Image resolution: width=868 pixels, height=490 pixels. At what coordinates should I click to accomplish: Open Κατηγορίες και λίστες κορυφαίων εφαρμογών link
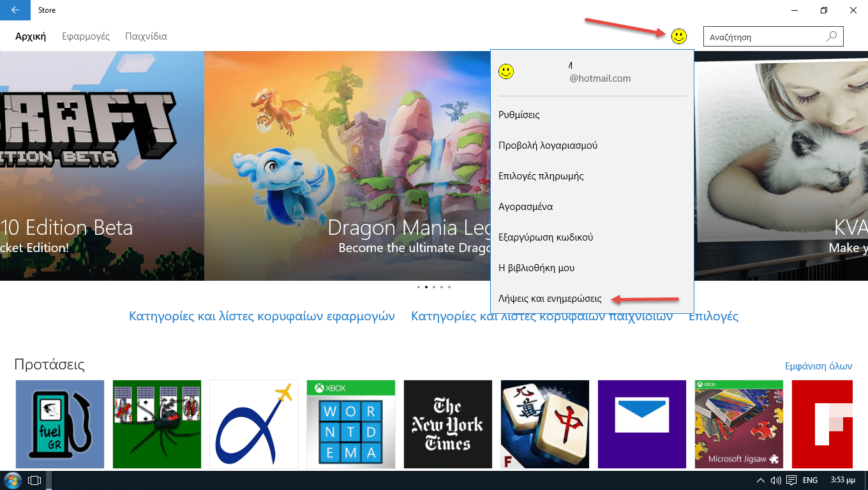(262, 316)
